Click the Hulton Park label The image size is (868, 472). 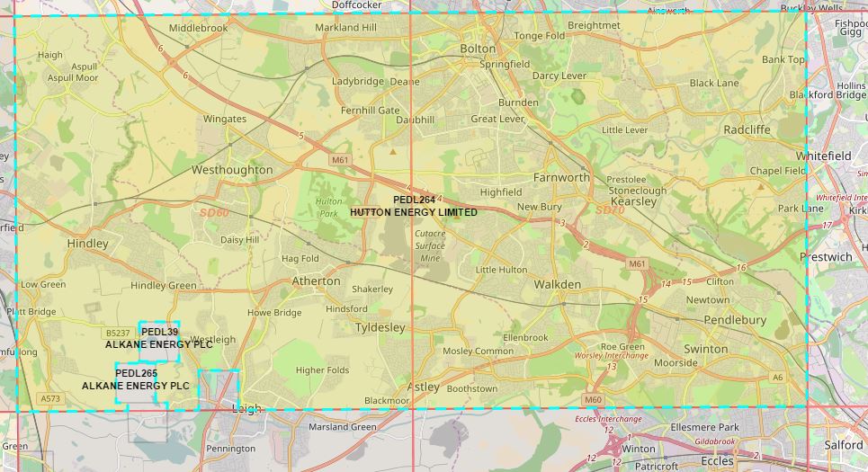coord(329,208)
